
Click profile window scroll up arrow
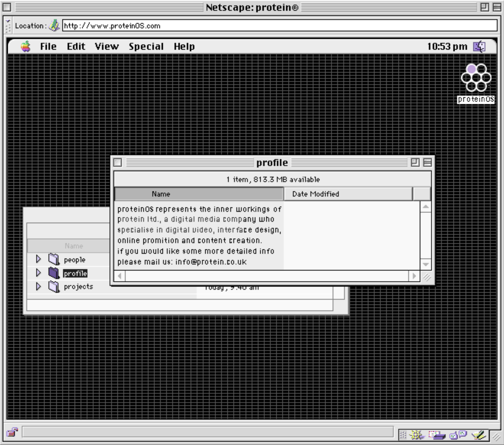click(426, 207)
